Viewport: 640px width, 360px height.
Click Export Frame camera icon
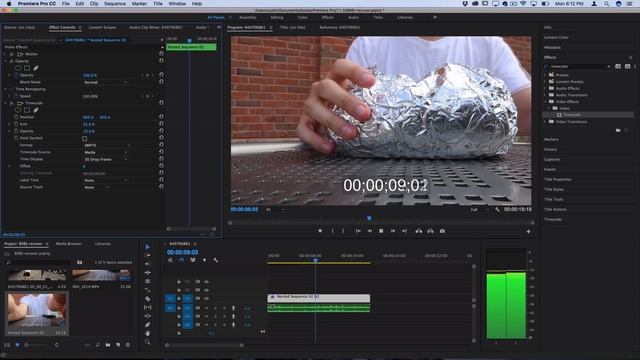[442, 231]
